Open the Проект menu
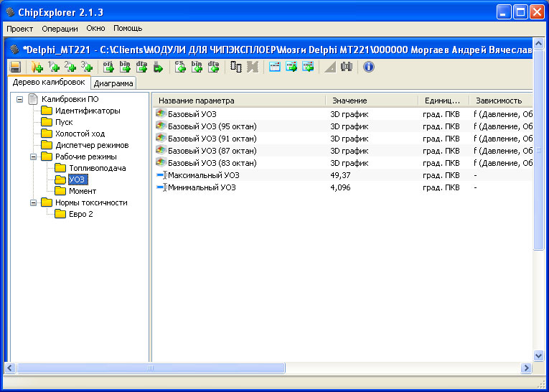This screenshot has height=392, width=549. pyautogui.click(x=20, y=29)
